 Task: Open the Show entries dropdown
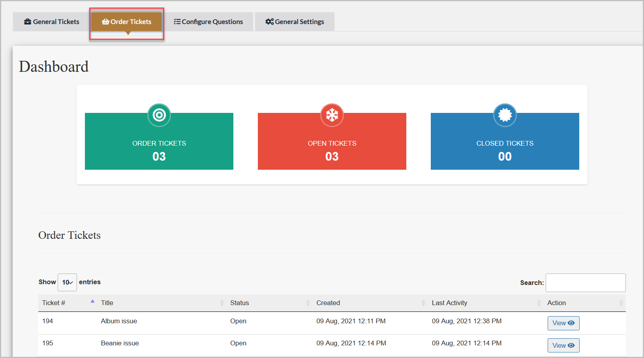(67, 282)
